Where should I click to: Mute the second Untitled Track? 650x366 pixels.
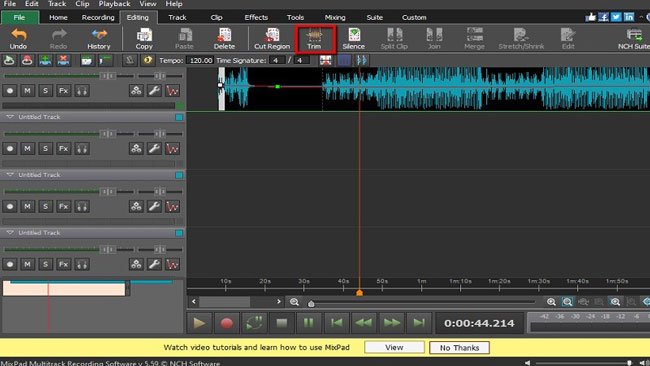pyautogui.click(x=27, y=206)
